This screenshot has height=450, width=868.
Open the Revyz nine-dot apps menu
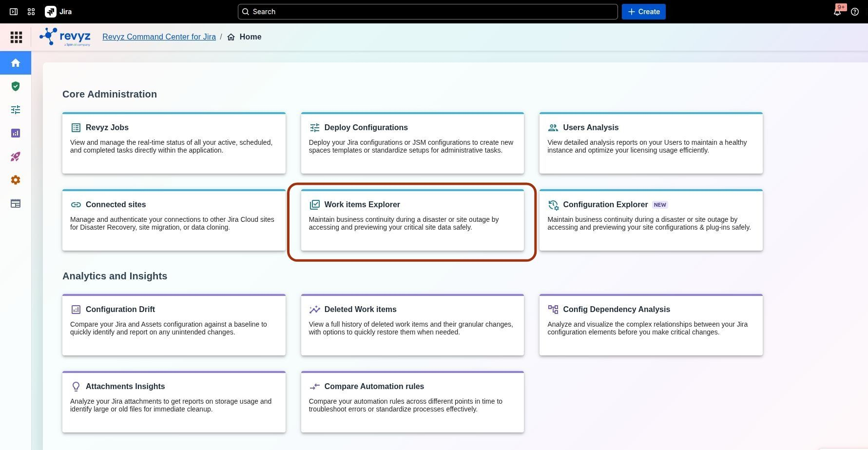16,37
